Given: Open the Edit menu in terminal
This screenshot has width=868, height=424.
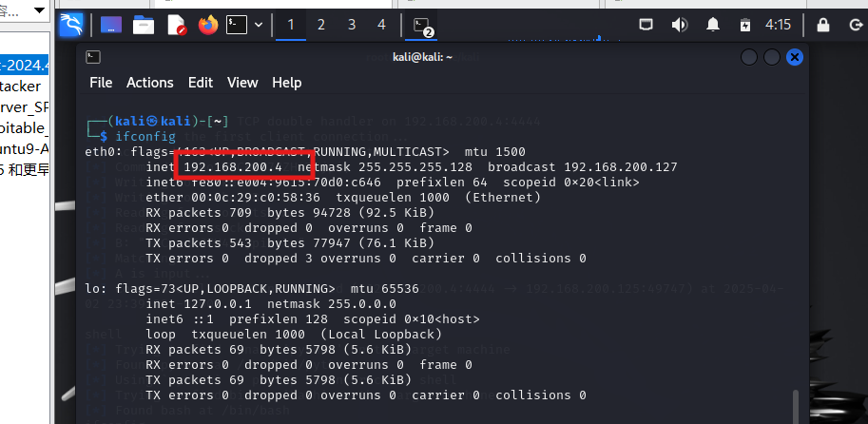Looking at the screenshot, I should pos(201,83).
